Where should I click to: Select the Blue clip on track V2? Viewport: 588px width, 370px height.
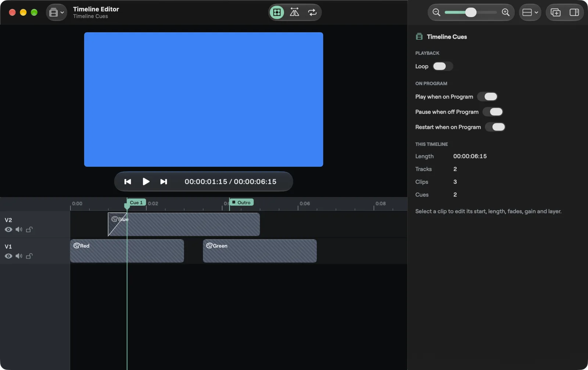[x=184, y=224]
